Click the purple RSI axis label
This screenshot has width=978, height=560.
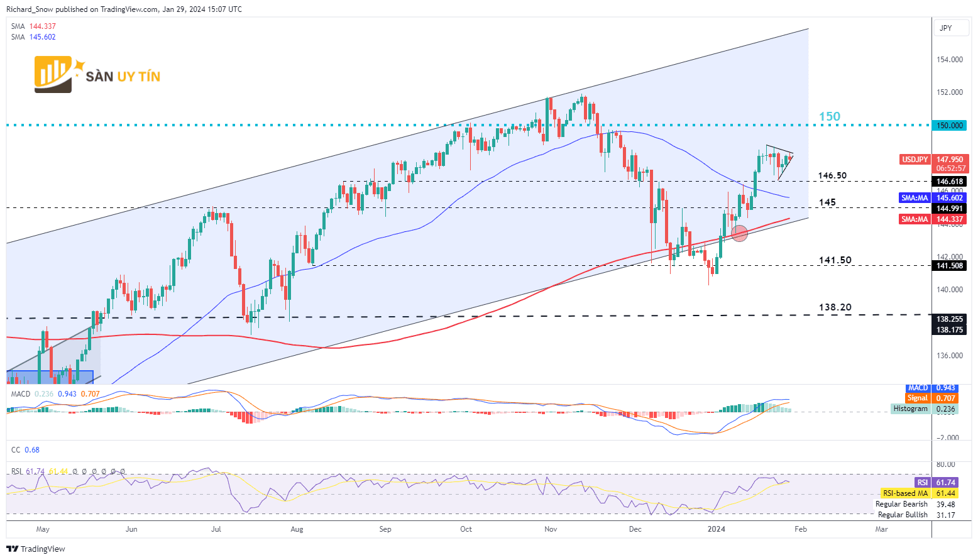[x=922, y=483]
